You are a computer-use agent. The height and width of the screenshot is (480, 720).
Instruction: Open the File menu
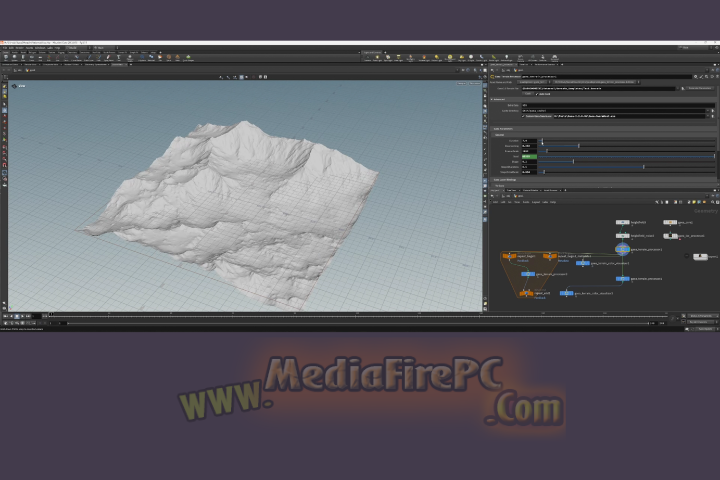tap(5, 48)
